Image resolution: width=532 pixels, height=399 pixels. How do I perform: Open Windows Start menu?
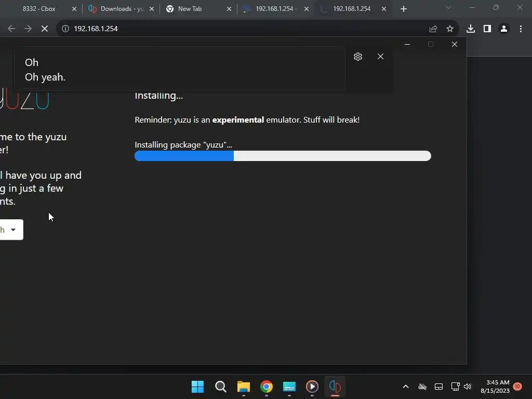coord(197,387)
